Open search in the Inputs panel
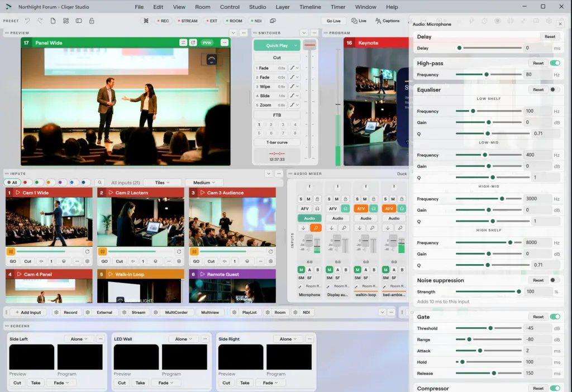 click(x=99, y=183)
